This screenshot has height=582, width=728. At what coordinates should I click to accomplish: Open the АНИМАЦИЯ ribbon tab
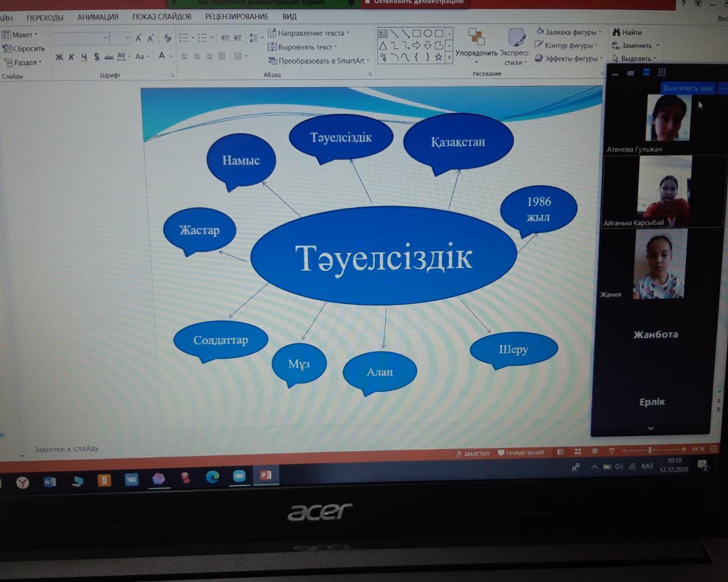click(x=98, y=17)
